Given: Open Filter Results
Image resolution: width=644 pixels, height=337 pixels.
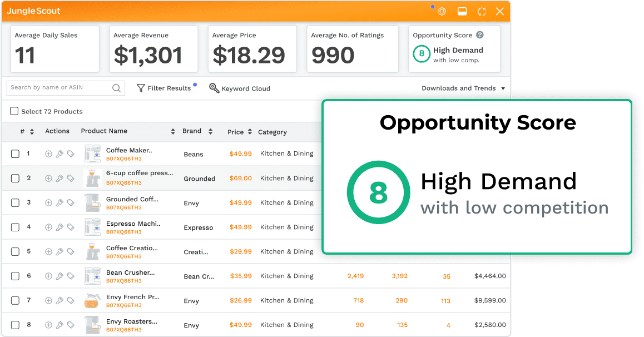Looking at the screenshot, I should click(164, 88).
